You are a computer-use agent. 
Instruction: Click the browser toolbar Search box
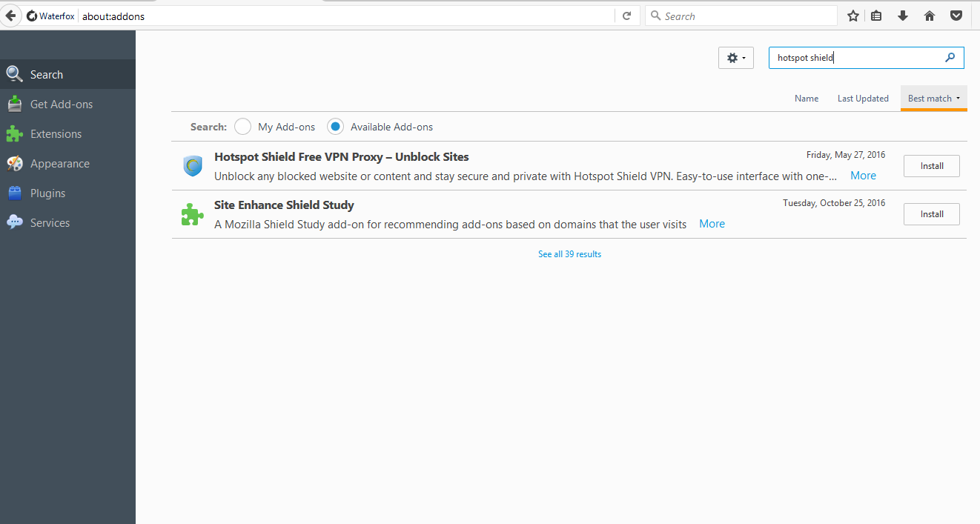pos(741,16)
